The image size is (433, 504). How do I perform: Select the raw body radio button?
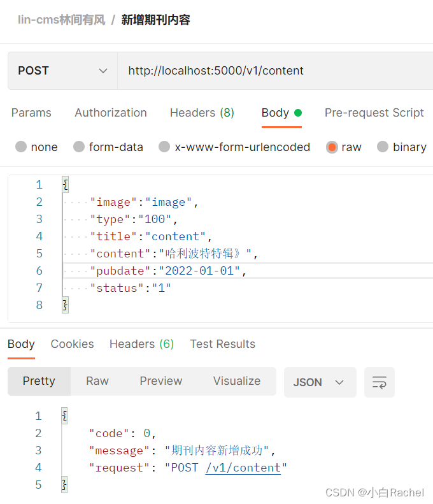332,147
